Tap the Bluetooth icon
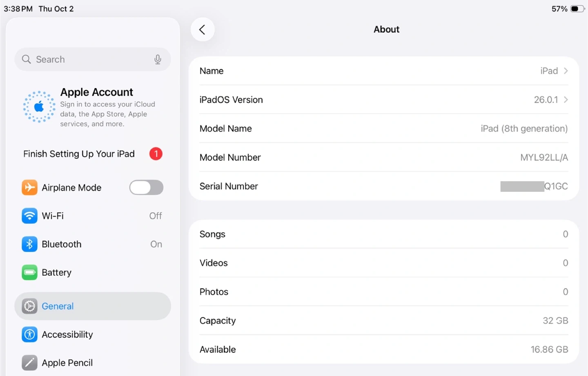Viewport: 588px width, 376px height. (x=29, y=244)
